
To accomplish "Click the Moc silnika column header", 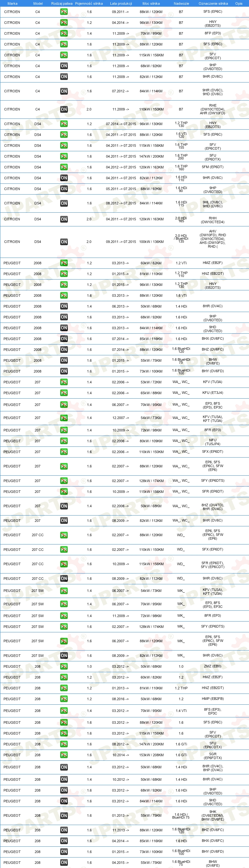I will (151, 4).
